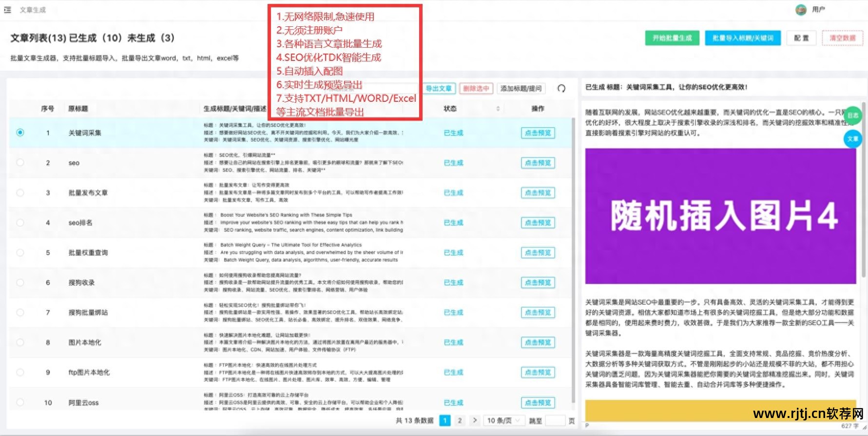
Task: Open the green 日志 floating button
Action: [852, 115]
